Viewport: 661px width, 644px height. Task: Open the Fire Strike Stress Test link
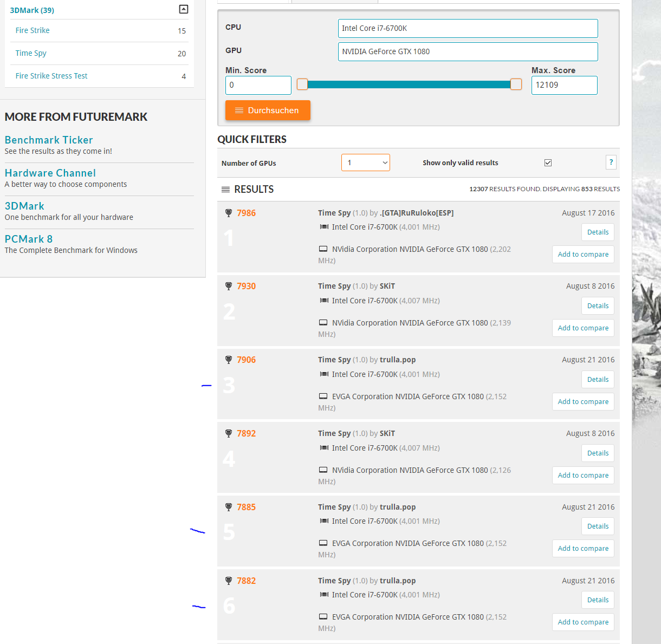51,76
